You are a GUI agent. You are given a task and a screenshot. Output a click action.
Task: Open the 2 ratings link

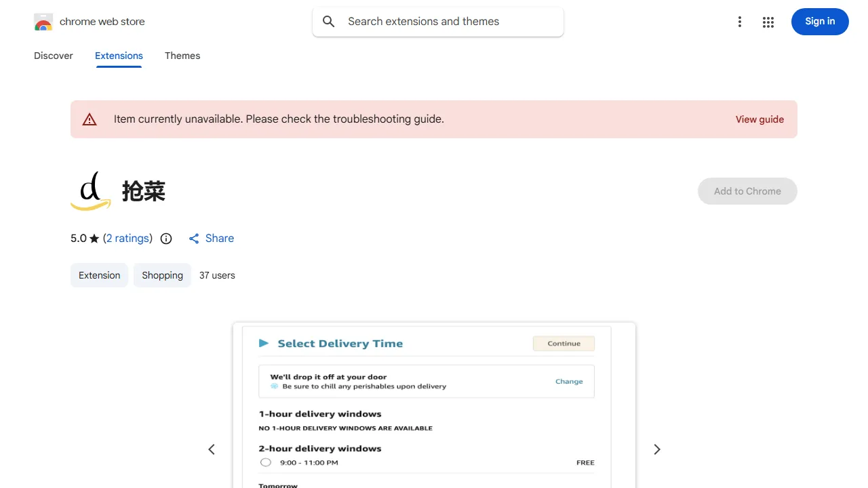tap(128, 238)
